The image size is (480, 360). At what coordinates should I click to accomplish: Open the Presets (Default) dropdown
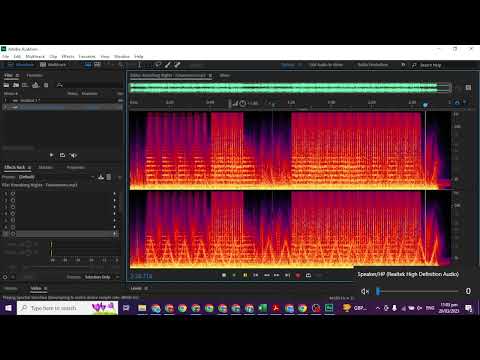pyautogui.click(x=56, y=177)
